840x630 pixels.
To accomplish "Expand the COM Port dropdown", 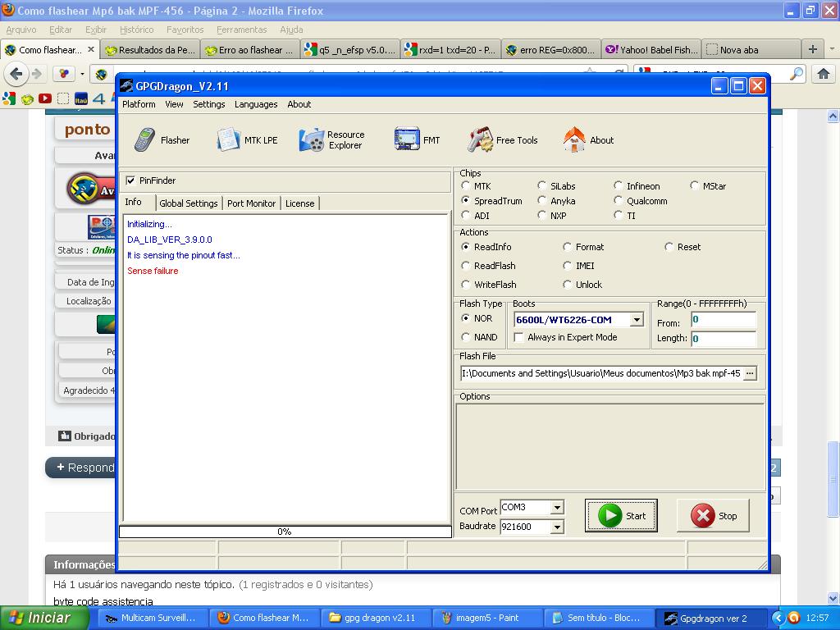I will pyautogui.click(x=557, y=507).
